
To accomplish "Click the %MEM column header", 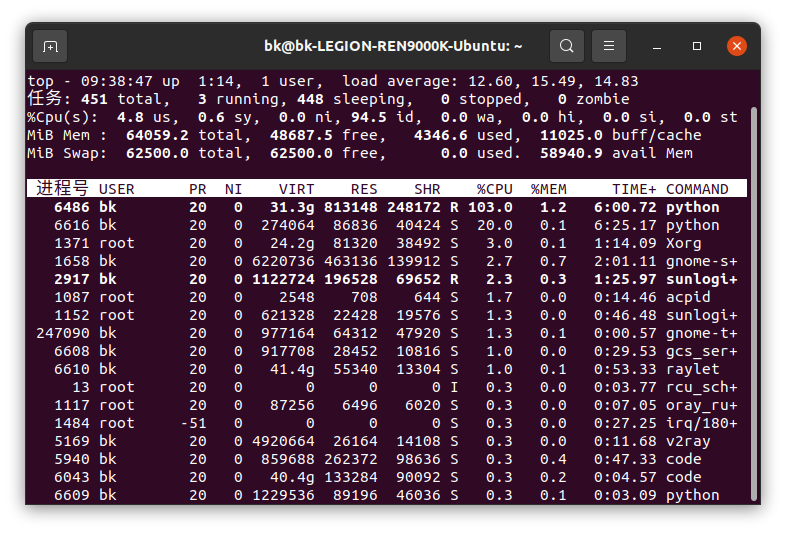I will coord(548,189).
